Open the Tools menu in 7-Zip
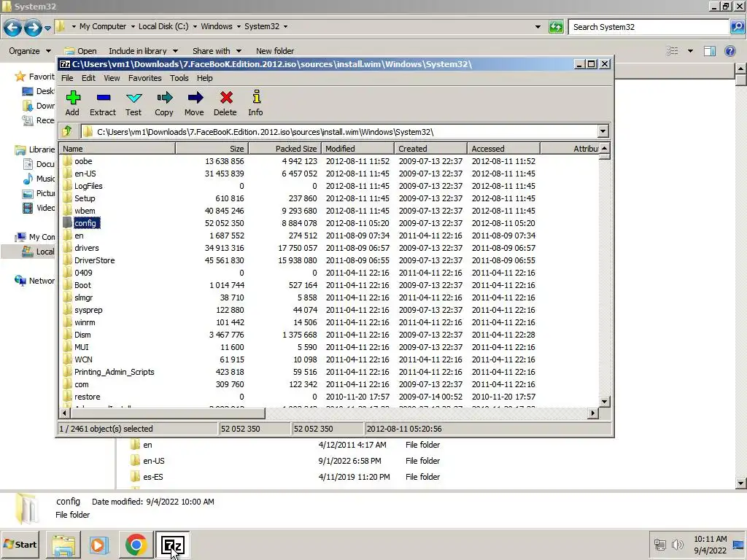The width and height of the screenshot is (747, 560). (x=179, y=78)
